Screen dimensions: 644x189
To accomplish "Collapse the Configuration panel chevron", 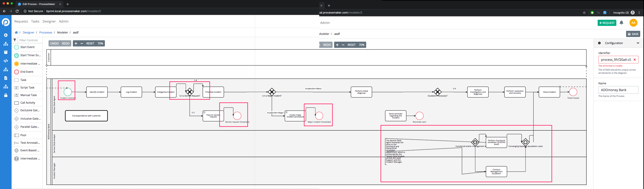I will 638,43.
